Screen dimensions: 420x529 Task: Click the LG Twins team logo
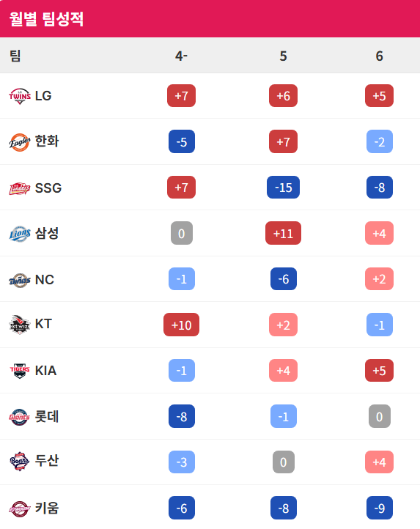20,96
